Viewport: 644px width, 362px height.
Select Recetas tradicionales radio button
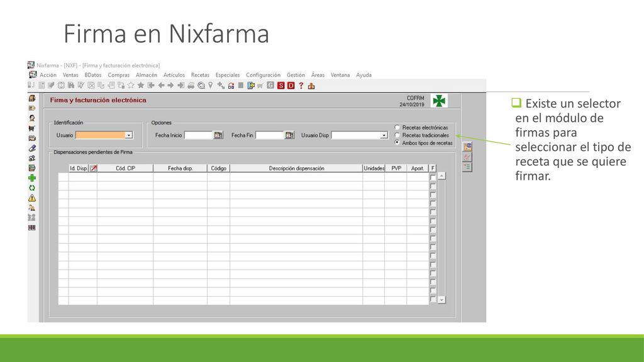pos(397,135)
